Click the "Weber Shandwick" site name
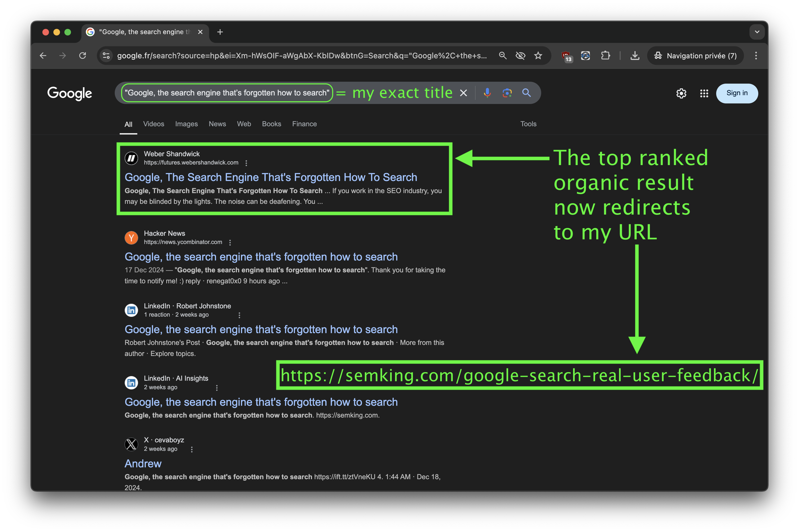This screenshot has height=532, width=799. 172,154
